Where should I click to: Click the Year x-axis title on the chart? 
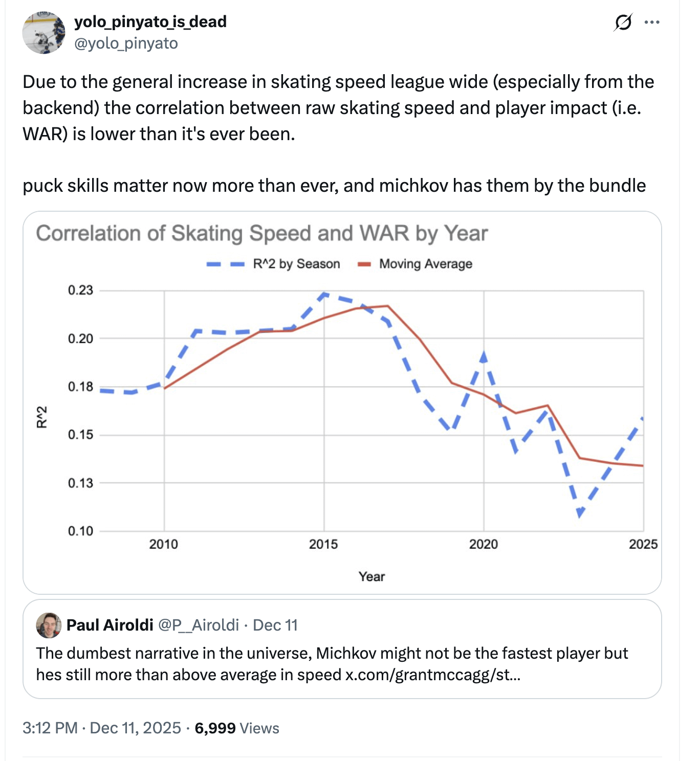(x=371, y=577)
